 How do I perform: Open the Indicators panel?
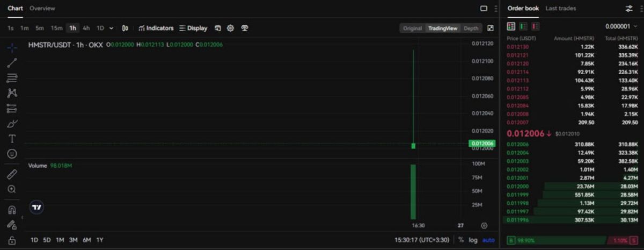click(156, 28)
